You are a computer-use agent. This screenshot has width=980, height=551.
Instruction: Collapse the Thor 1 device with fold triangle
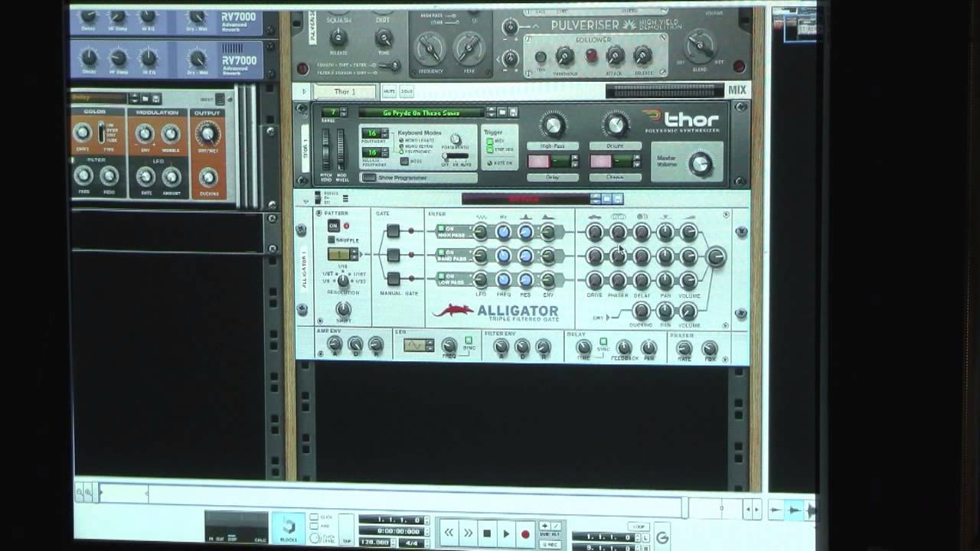(x=305, y=92)
